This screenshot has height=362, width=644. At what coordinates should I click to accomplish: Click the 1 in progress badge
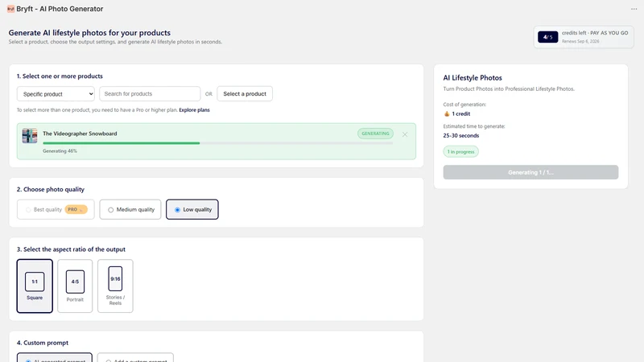[x=460, y=152]
